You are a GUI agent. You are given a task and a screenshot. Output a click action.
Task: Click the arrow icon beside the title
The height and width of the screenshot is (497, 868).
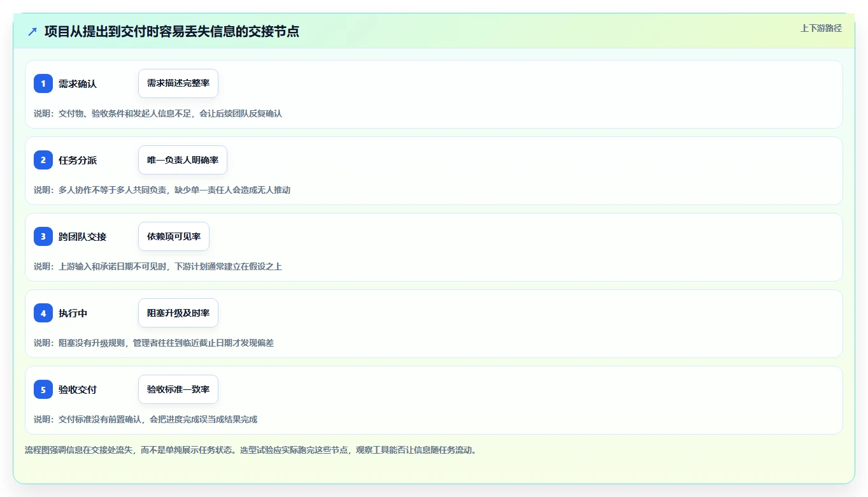tap(32, 31)
